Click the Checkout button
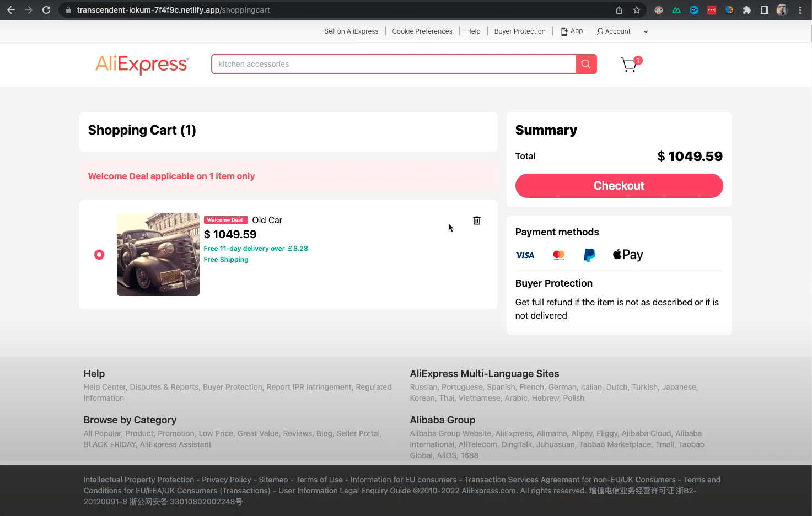This screenshot has height=516, width=812. [619, 186]
